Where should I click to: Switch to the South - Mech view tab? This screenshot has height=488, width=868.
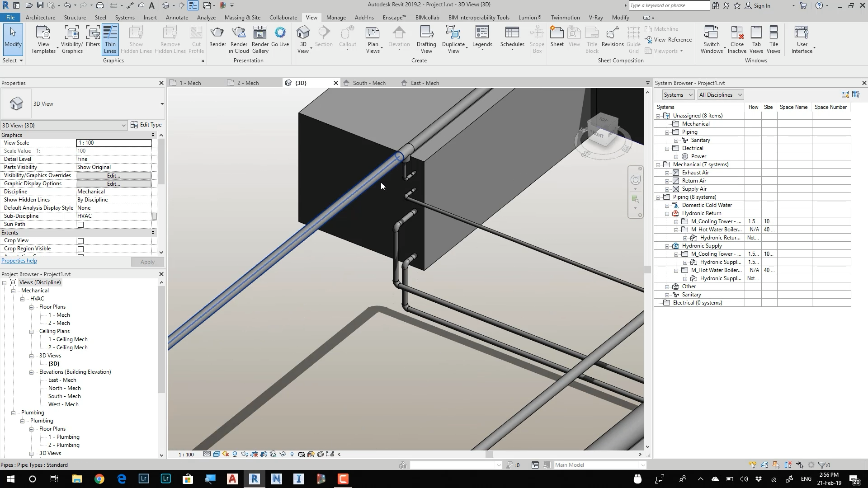click(368, 83)
